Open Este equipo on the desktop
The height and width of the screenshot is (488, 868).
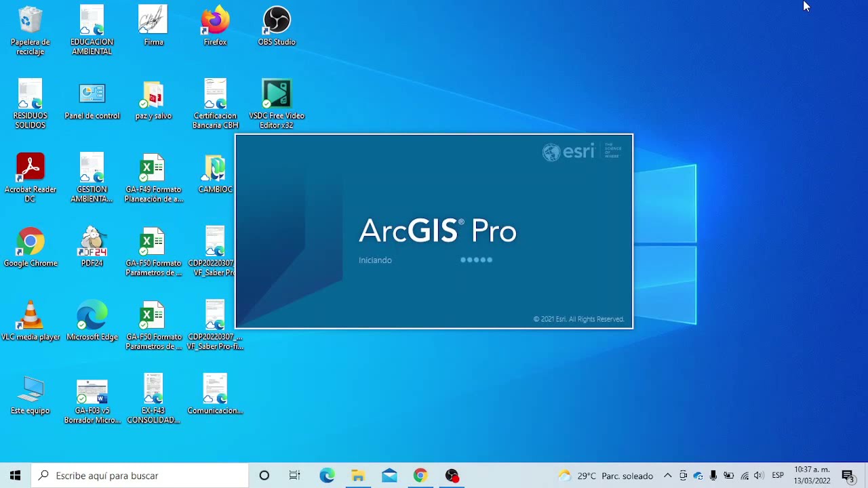tap(31, 395)
